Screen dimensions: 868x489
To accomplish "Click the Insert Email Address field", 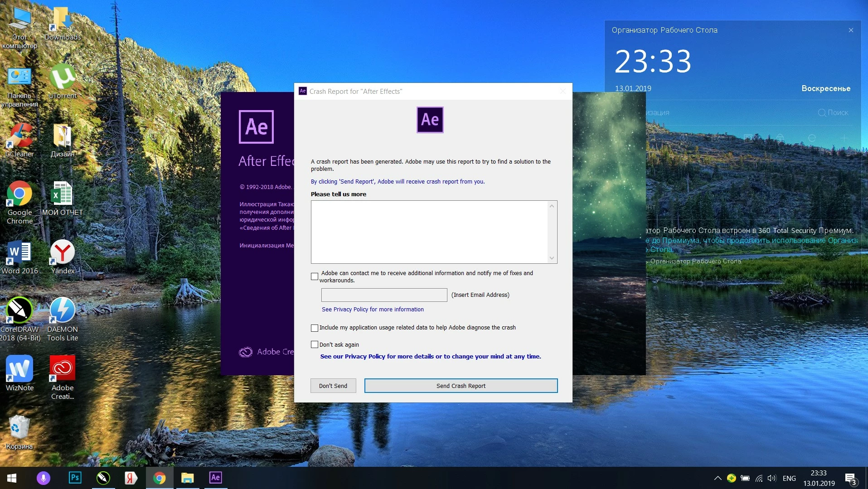I will (384, 295).
